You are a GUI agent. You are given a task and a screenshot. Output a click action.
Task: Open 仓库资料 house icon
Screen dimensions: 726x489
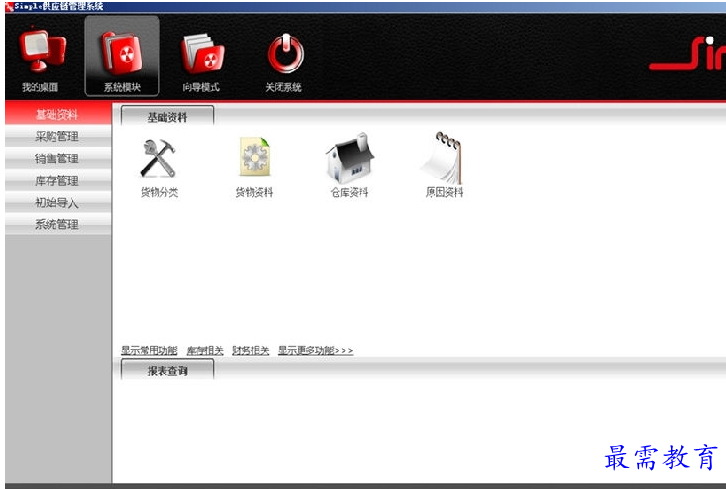click(x=350, y=158)
